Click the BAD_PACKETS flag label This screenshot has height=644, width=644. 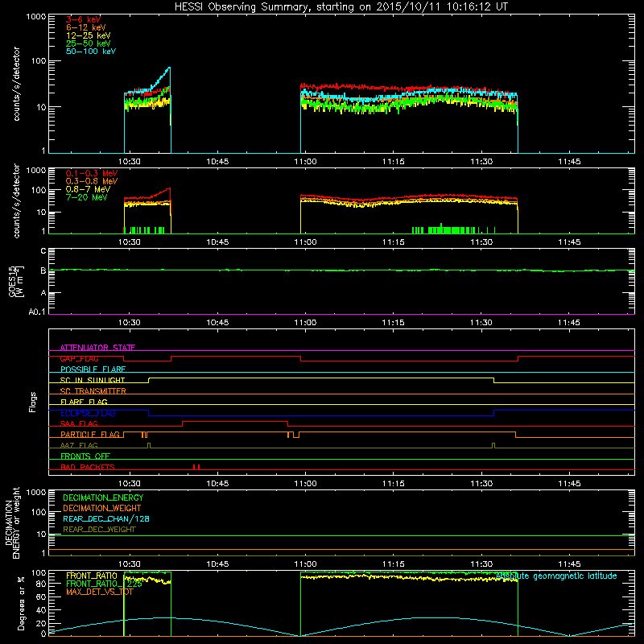click(88, 467)
